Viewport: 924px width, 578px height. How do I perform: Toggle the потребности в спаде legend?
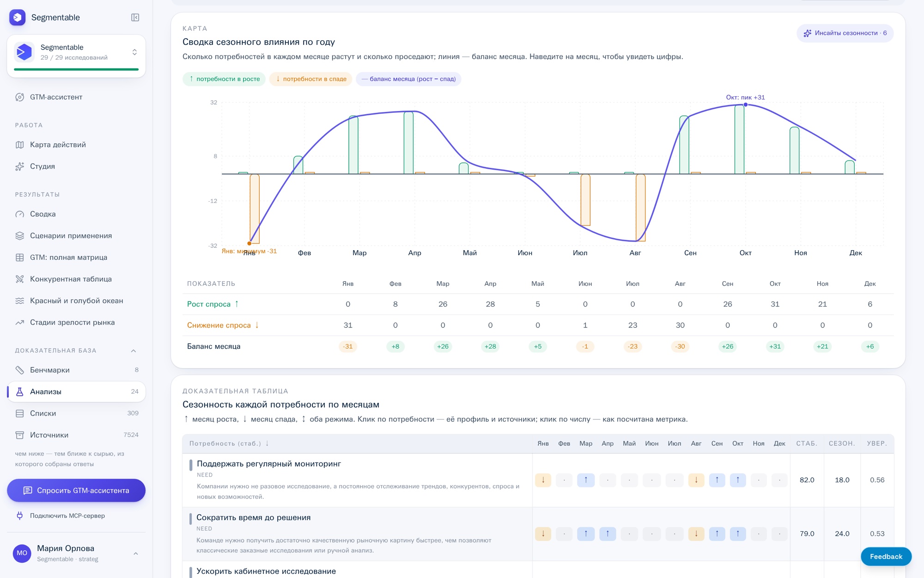(x=311, y=79)
